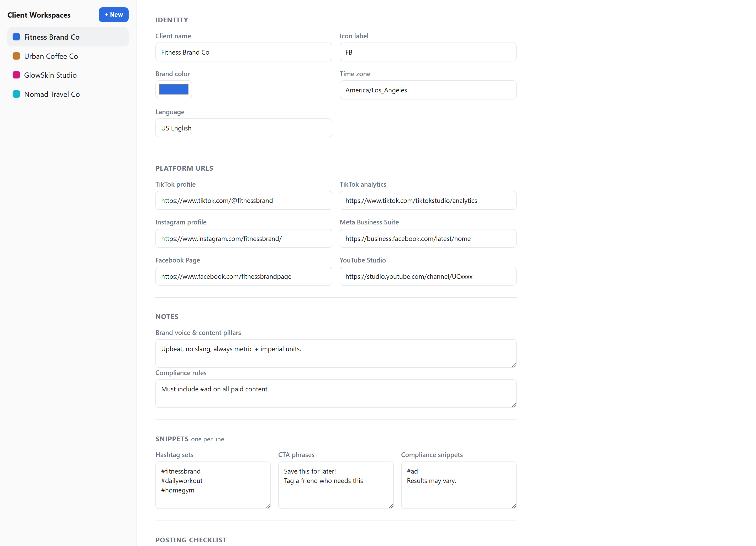
Task: Click the Client Workspaces heading
Action: pyautogui.click(x=39, y=15)
